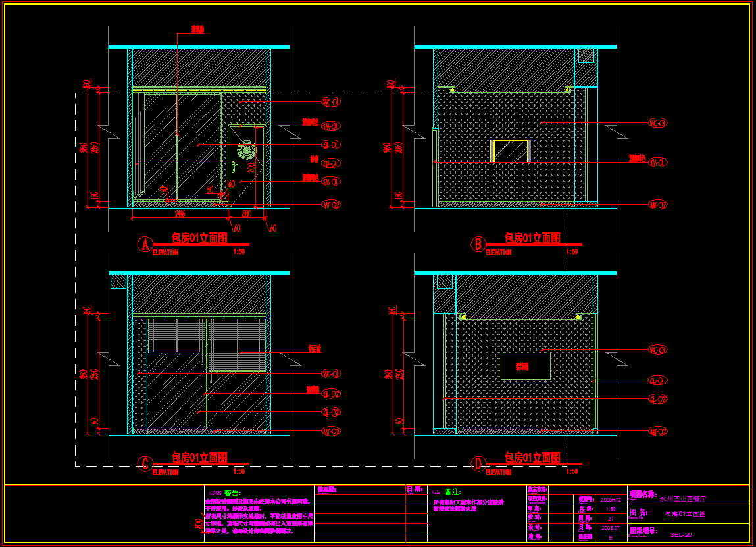
Task: Click the 备注 notes heading
Action: (x=453, y=492)
